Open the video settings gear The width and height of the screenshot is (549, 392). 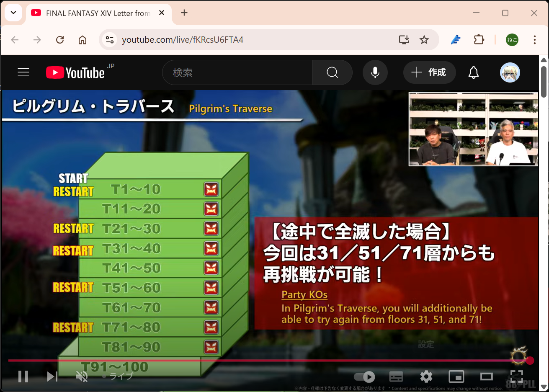click(426, 377)
